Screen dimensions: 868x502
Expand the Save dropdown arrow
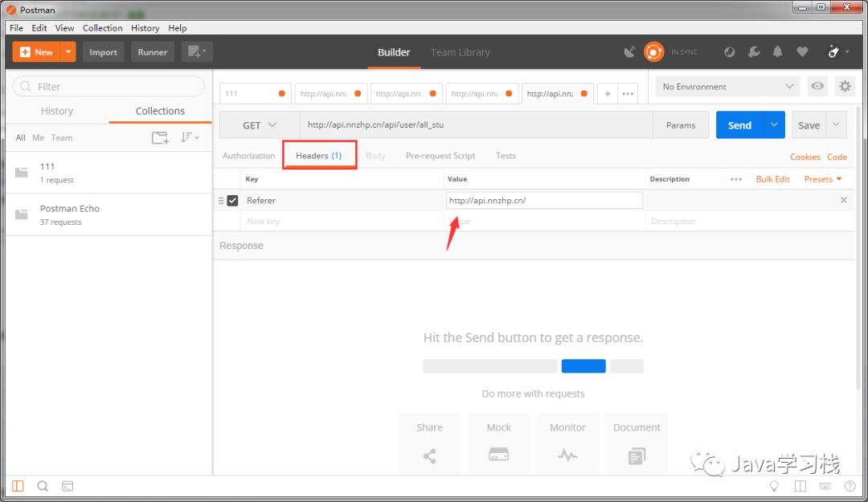pos(836,125)
